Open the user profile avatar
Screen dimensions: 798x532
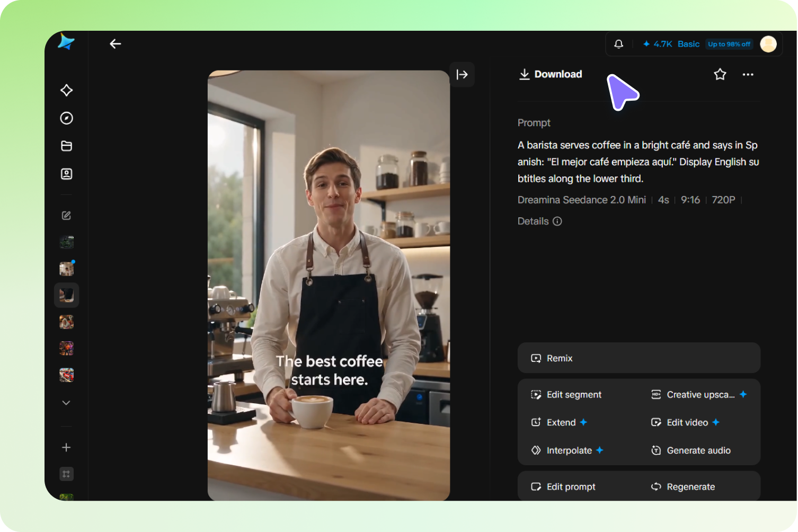tap(768, 44)
